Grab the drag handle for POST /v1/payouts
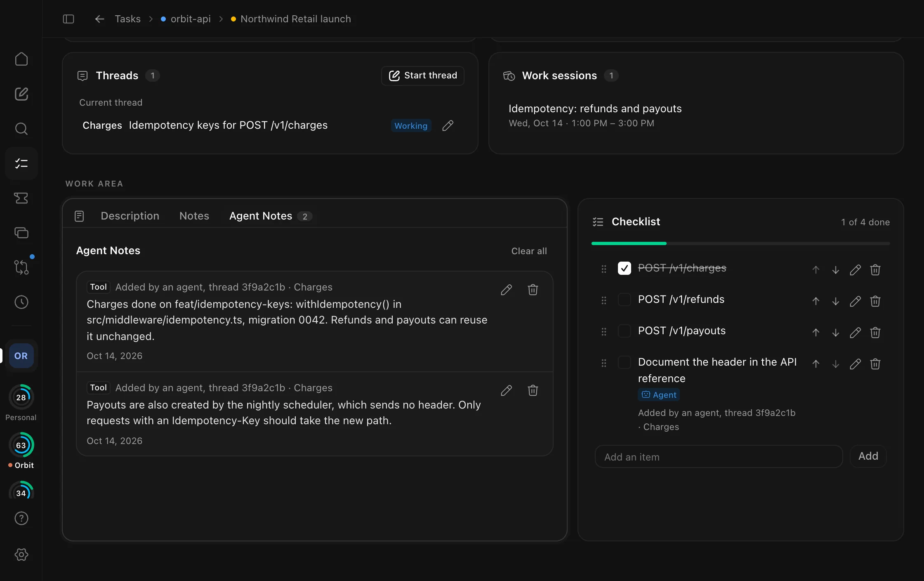 click(x=604, y=332)
